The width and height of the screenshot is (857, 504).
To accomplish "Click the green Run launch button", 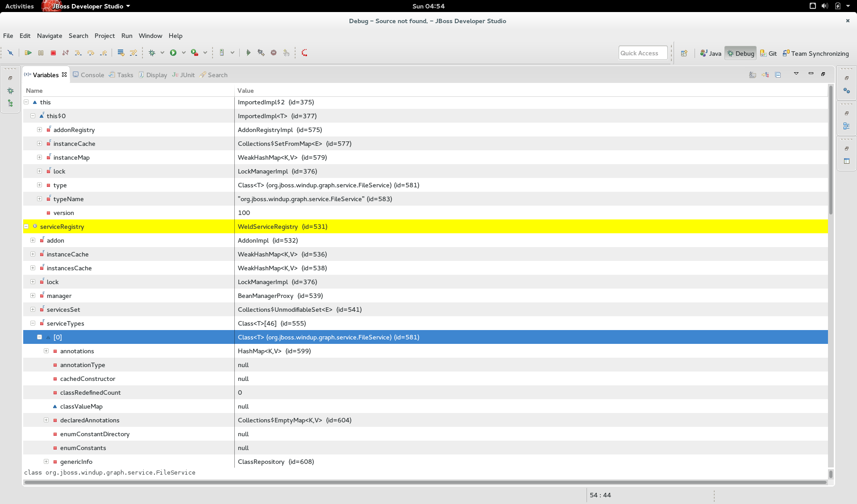I will [173, 53].
